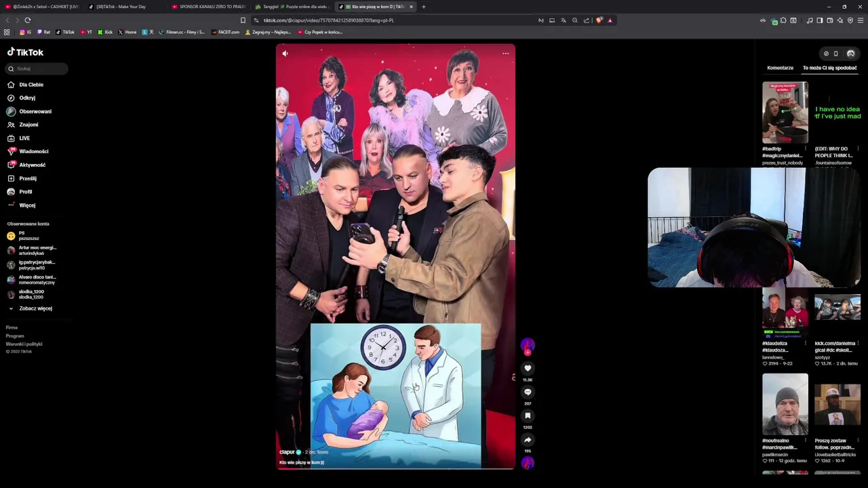
Task: Like the video with heart icon
Action: click(528, 368)
